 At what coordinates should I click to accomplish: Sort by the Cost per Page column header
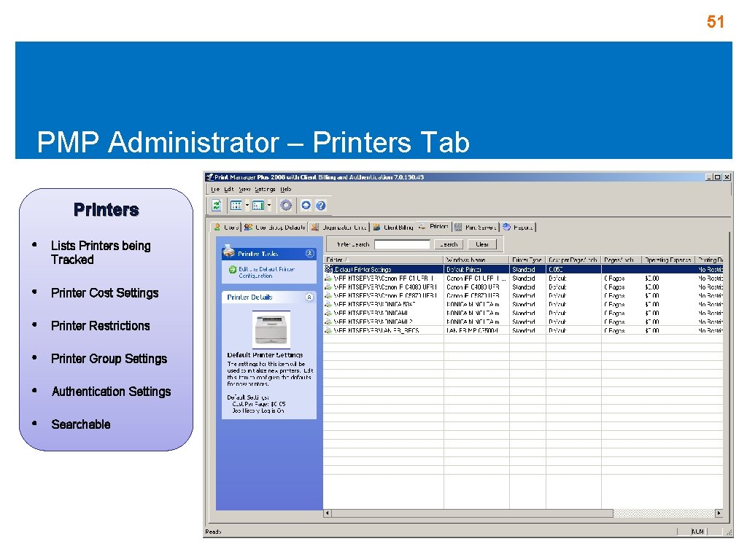click(x=573, y=260)
